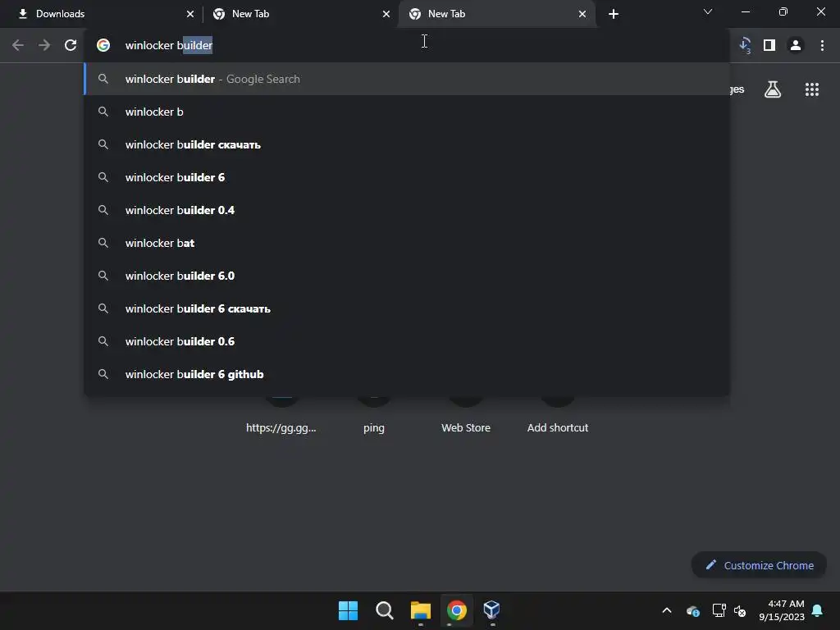Click search icon beside 'winlocker builder 6 github'
The image size is (840, 630).
coord(103,374)
